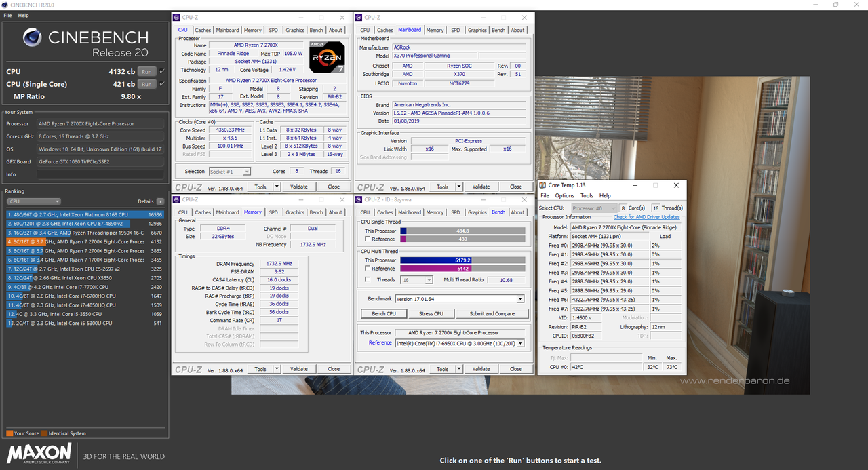Switch to Graphics tab in CPU-Z Memory window

(x=295, y=212)
